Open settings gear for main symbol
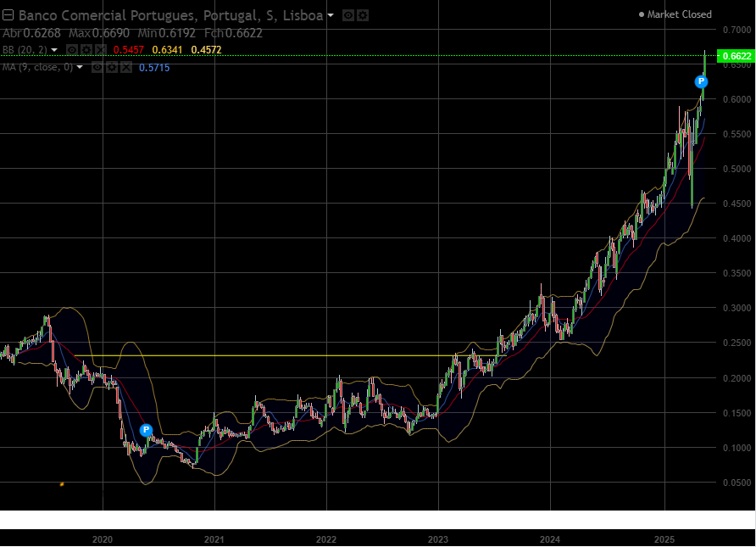 (x=363, y=15)
